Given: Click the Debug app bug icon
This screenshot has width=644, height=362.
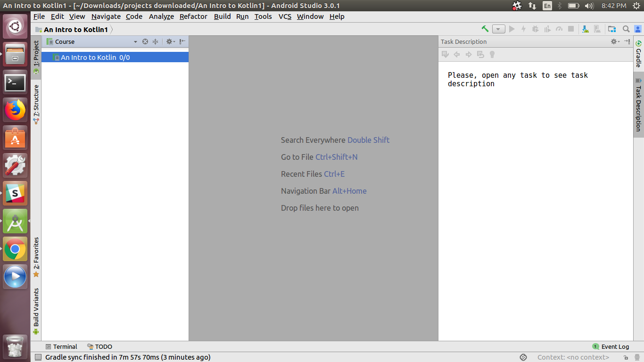Looking at the screenshot, I should 535,29.
